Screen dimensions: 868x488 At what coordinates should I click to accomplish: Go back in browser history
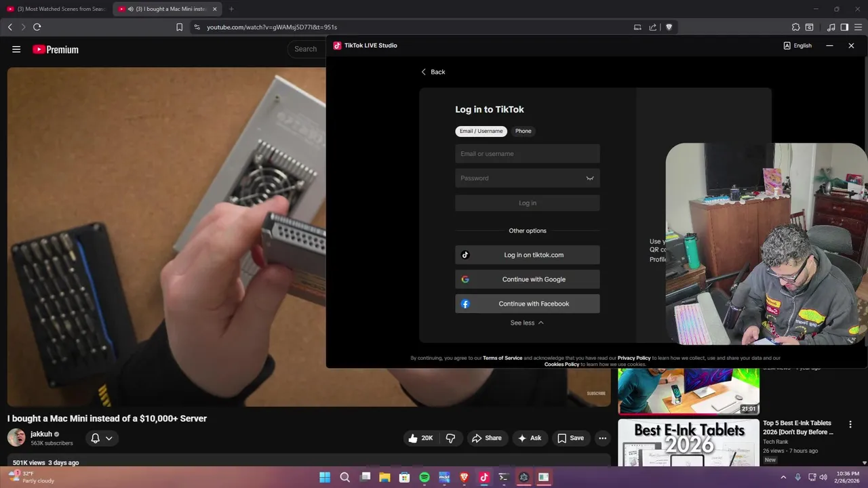pyautogui.click(x=9, y=27)
